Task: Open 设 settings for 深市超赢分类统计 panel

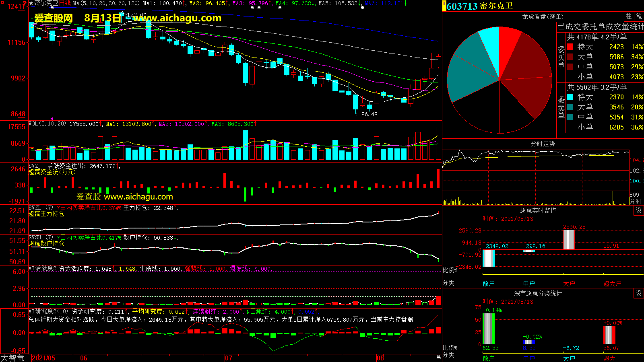Action: pos(638,293)
